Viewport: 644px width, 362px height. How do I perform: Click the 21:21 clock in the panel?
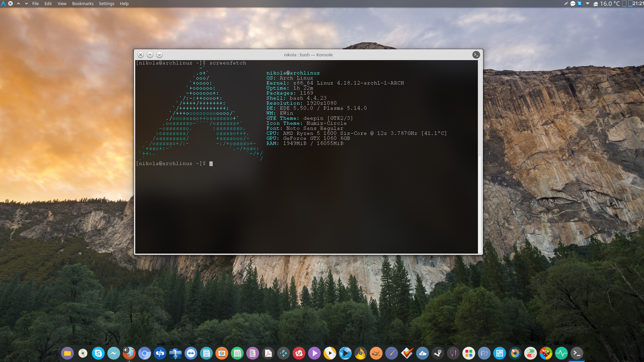tap(638, 4)
